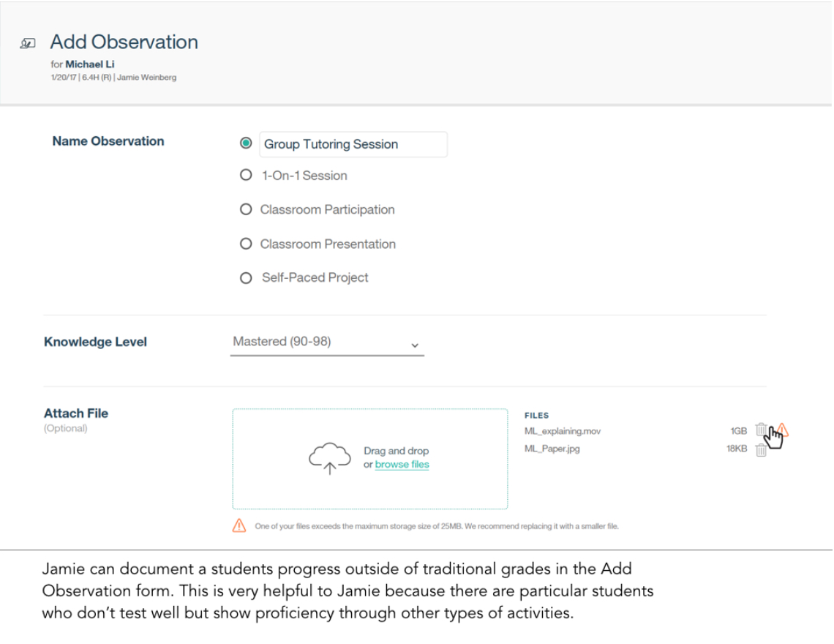This screenshot has height=644, width=834.
Task: Click the trash icon next to ML_Paper.jpg
Action: click(761, 450)
